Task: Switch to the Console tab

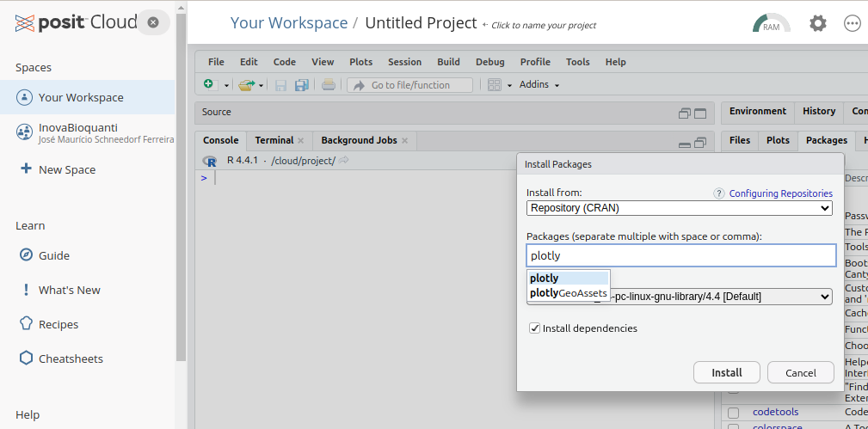Action: 221,141
